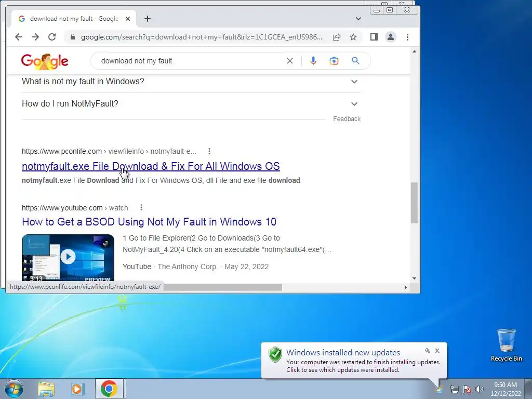Open the tab search chevron in Chrome's title bar
Screen dimensions: 532x399
(x=358, y=19)
